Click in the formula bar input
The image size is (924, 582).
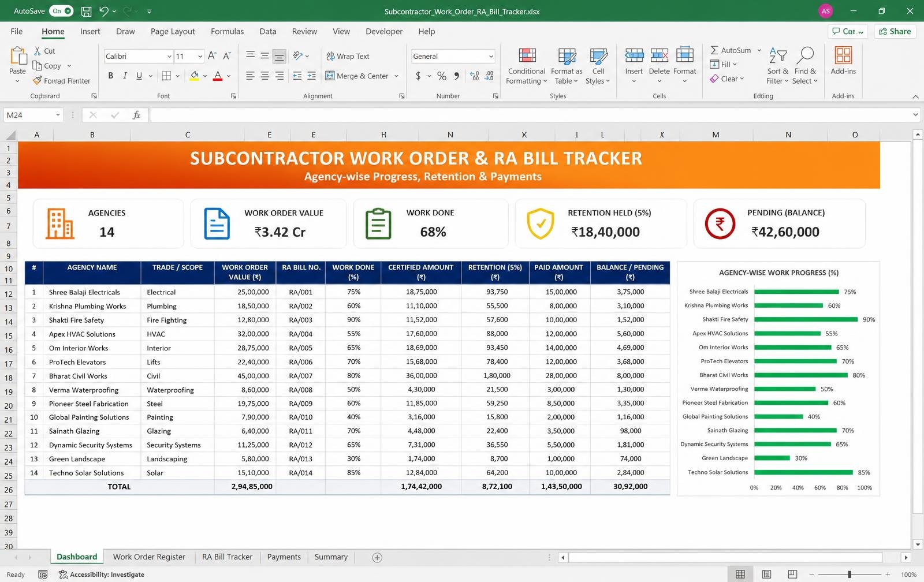pos(531,115)
